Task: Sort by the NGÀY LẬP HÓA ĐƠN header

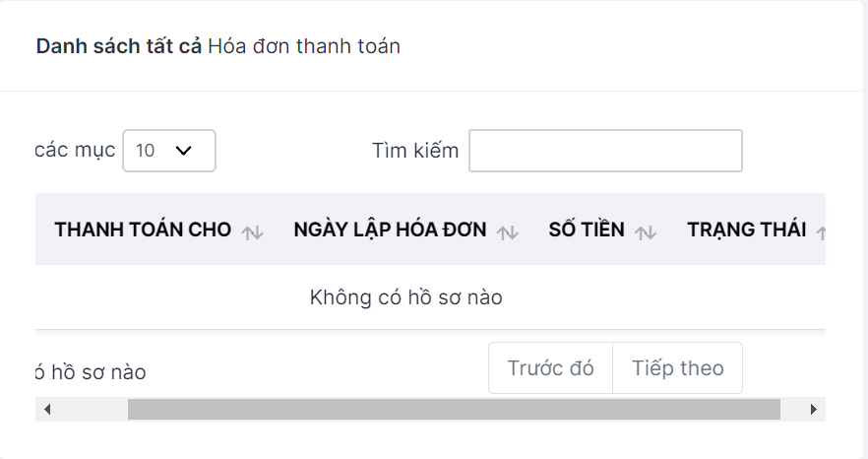Action: pyautogui.click(x=391, y=229)
